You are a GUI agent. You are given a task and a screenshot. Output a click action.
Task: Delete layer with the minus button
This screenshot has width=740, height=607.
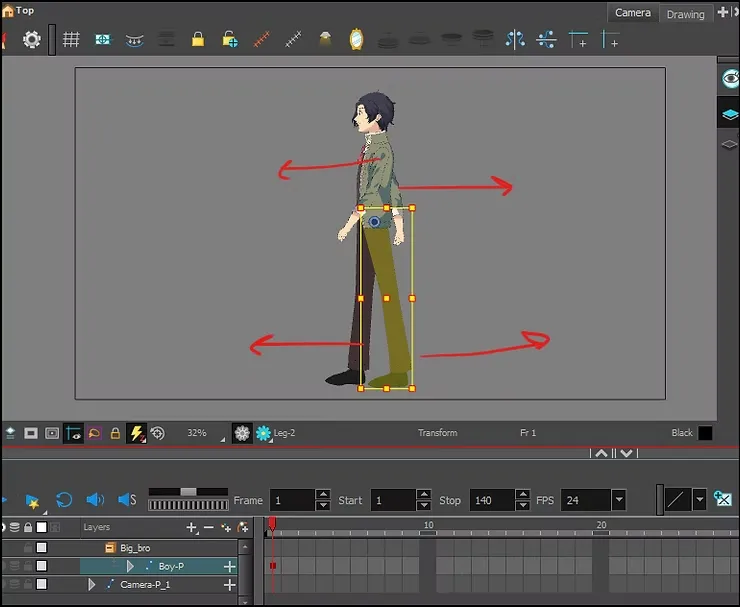209,527
